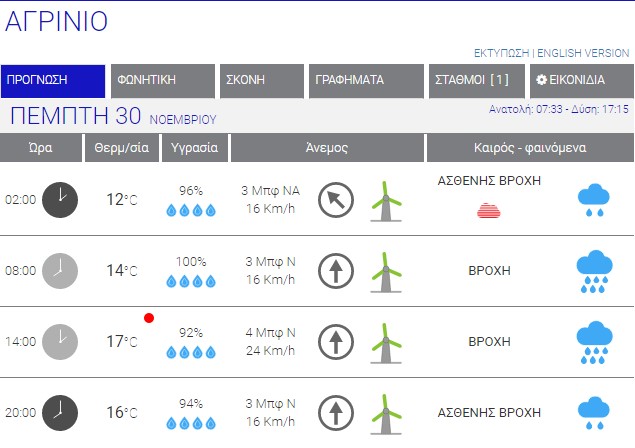
Task: Open the ΣΤΑΘΜΟΙ [1] tab
Action: [475, 80]
